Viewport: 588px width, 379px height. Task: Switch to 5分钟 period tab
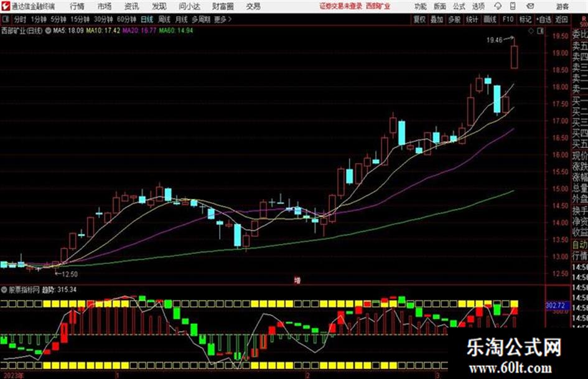pyautogui.click(x=58, y=19)
